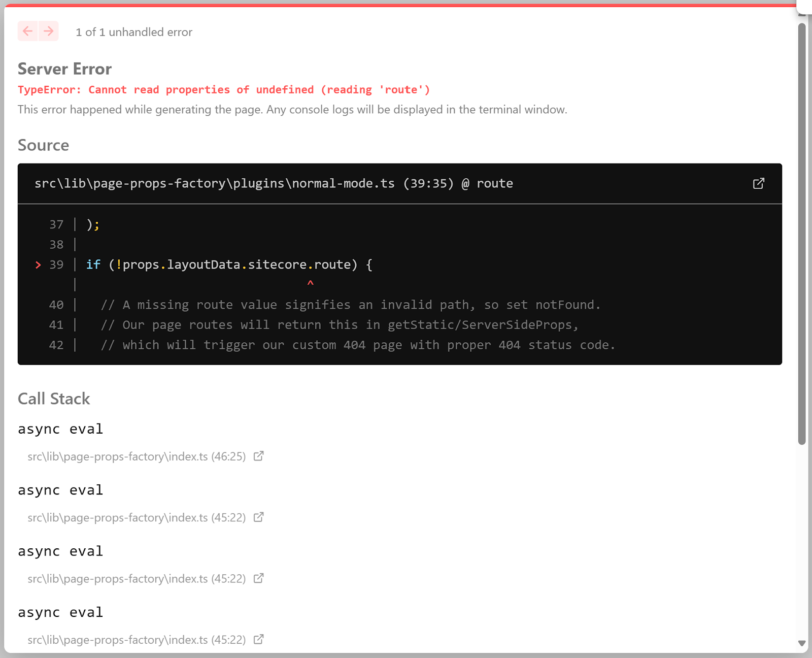Open second index.ts (45:22) stack frame link
The height and width of the screenshot is (658, 812).
(137, 578)
